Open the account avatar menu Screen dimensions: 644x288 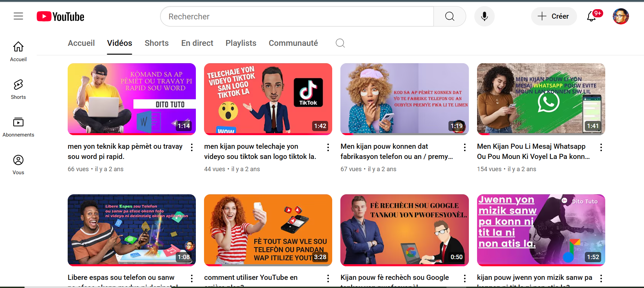point(621,16)
